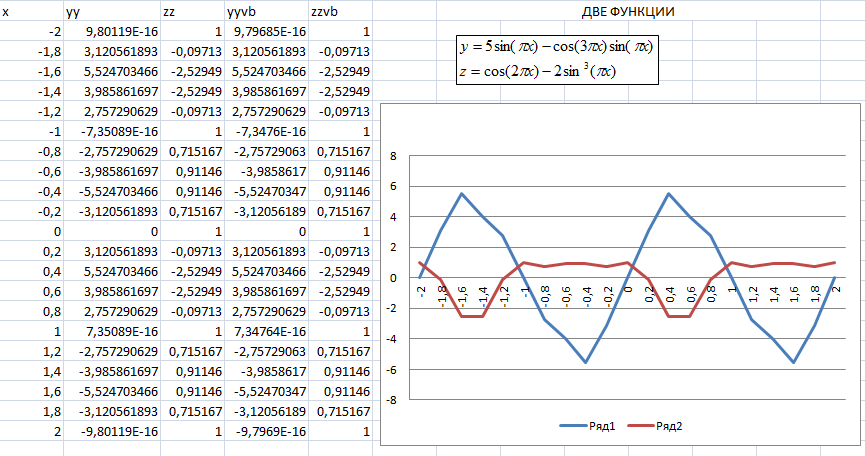Select x column cell with value 2

pyautogui.click(x=31, y=431)
